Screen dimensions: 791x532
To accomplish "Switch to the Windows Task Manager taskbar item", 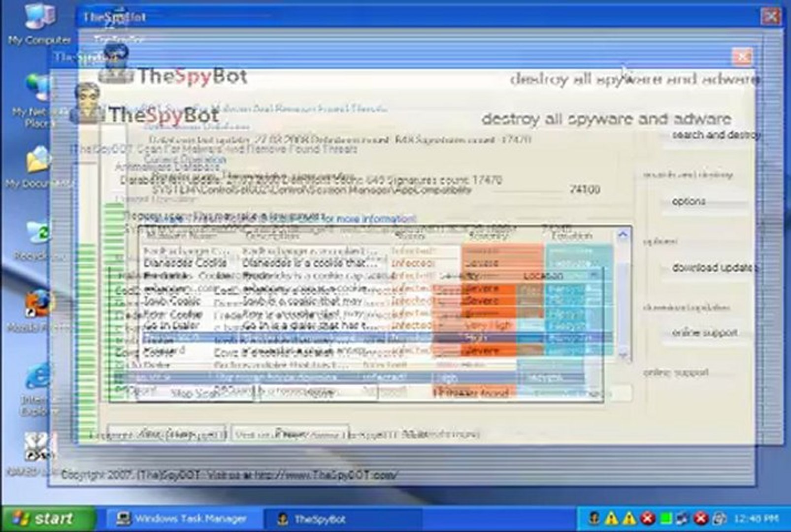I will [x=182, y=518].
